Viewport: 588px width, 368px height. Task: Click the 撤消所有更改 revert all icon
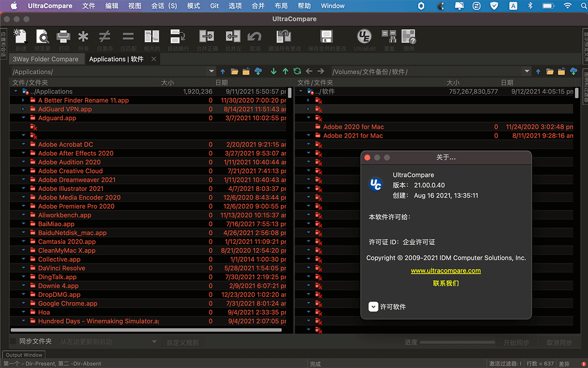284,37
